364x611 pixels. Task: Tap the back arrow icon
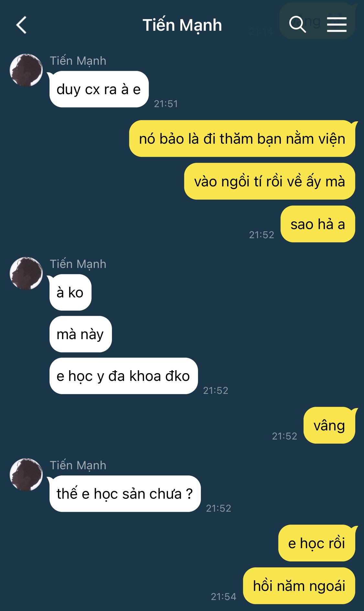coord(21,25)
